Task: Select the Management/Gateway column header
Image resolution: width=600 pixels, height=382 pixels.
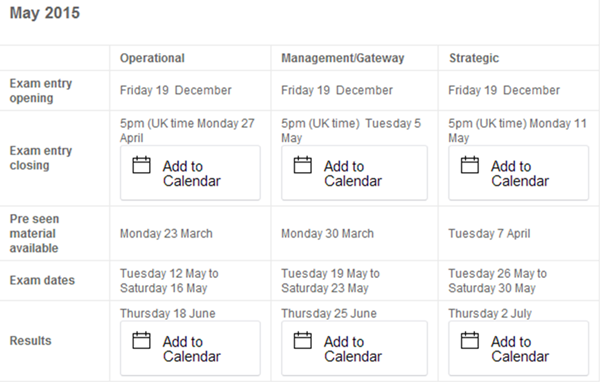Action: (342, 58)
